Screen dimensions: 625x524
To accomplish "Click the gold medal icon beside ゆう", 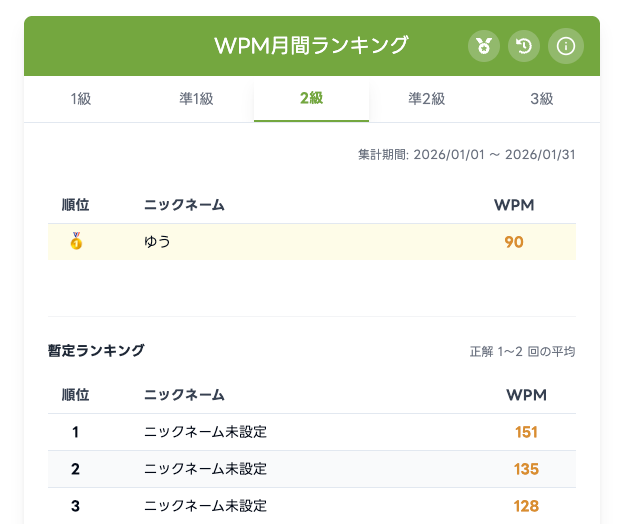I will coord(75,241).
